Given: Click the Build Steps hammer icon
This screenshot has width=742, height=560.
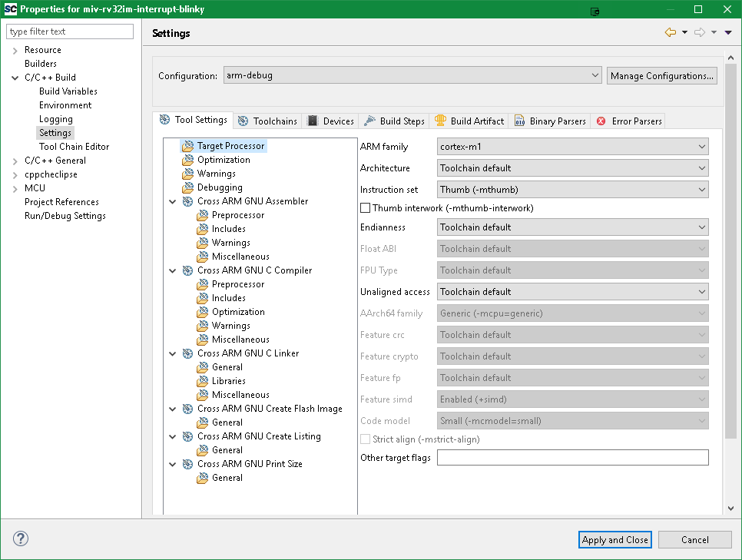Looking at the screenshot, I should point(369,121).
